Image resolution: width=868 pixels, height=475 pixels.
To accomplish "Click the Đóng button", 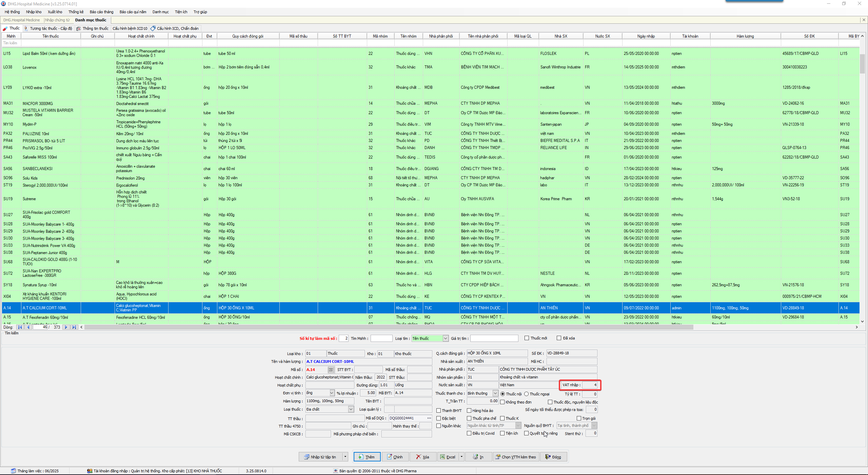I will tap(553, 457).
